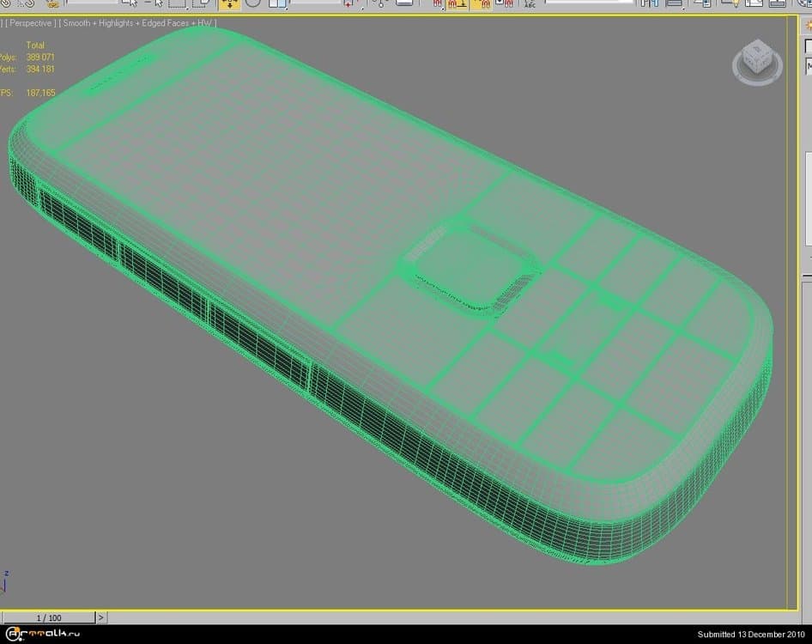Click the 1 / 100 time slider handle
The height and width of the screenshot is (644, 812).
49,617
